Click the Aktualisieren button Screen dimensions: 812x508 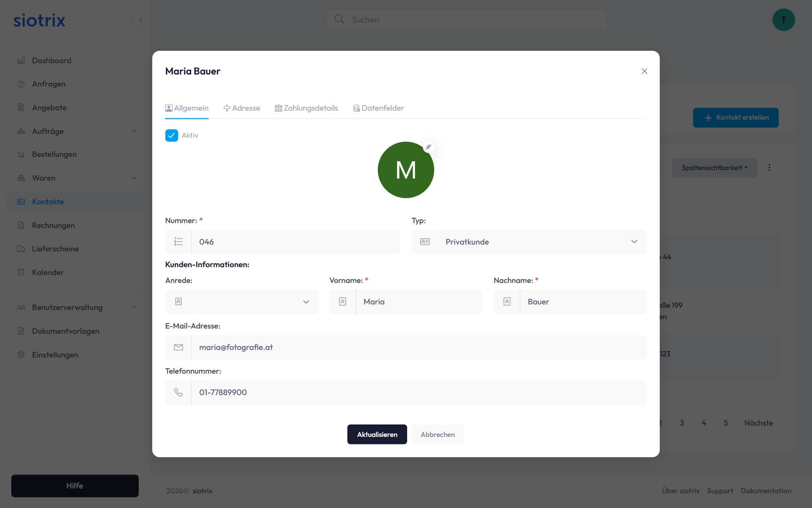[377, 434]
